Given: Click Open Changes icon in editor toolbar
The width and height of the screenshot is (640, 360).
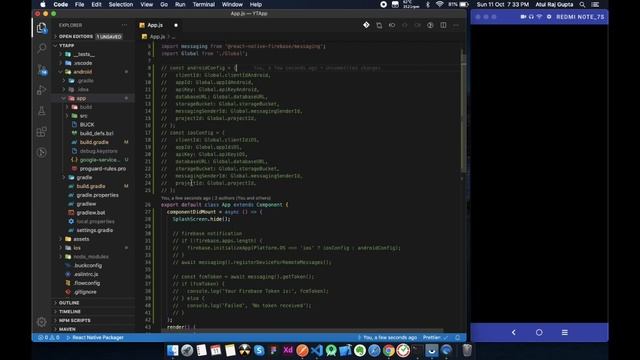Looking at the screenshot, I should coord(379,25).
